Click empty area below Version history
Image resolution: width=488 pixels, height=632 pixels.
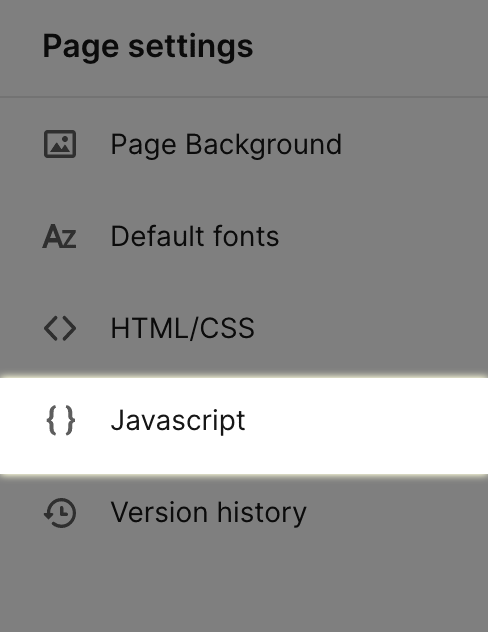244,592
